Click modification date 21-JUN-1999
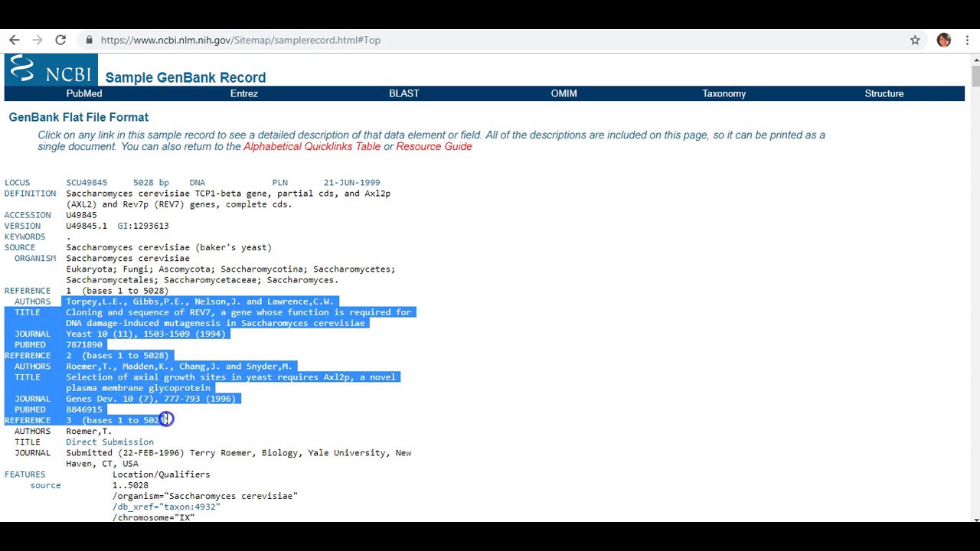980x551 pixels. point(351,183)
